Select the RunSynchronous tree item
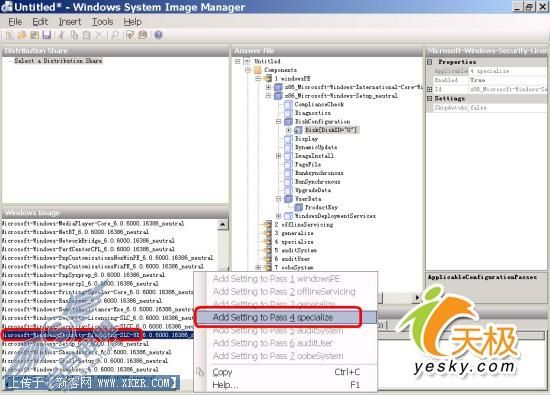Screen dimensions: 550x395 tap(318, 182)
